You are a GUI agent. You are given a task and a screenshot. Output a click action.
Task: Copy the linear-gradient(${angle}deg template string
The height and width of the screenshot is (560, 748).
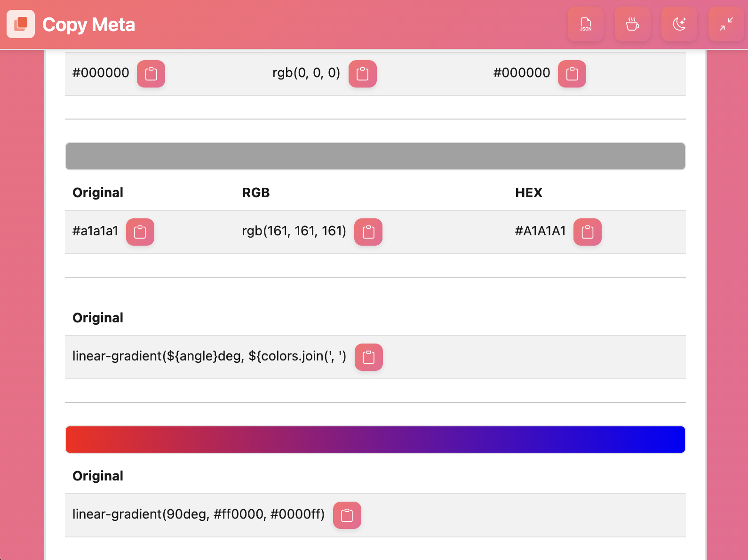369,357
